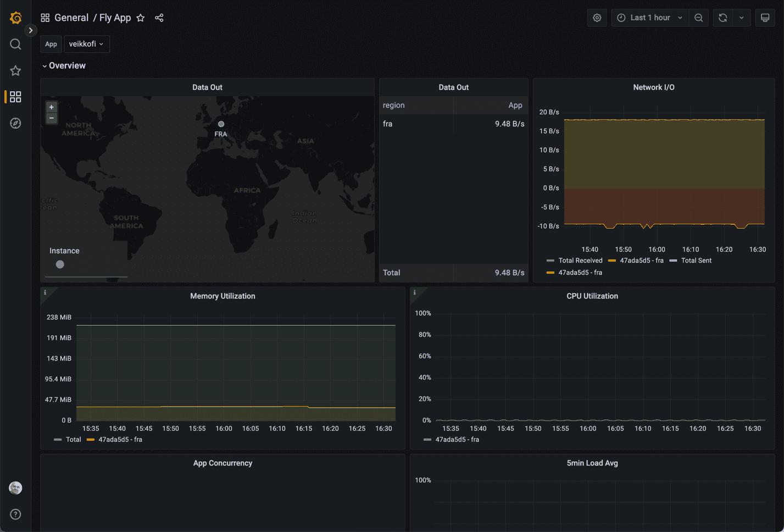Click the Total Received legend color swatch
The width and height of the screenshot is (784, 532).
coord(551,261)
